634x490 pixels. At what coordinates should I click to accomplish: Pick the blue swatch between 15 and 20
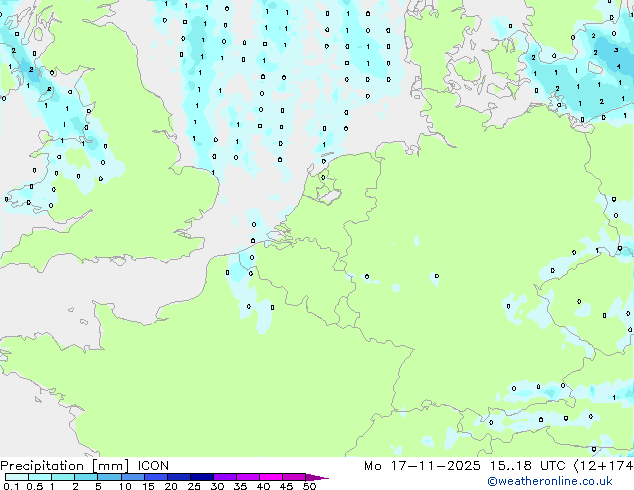(x=155, y=477)
